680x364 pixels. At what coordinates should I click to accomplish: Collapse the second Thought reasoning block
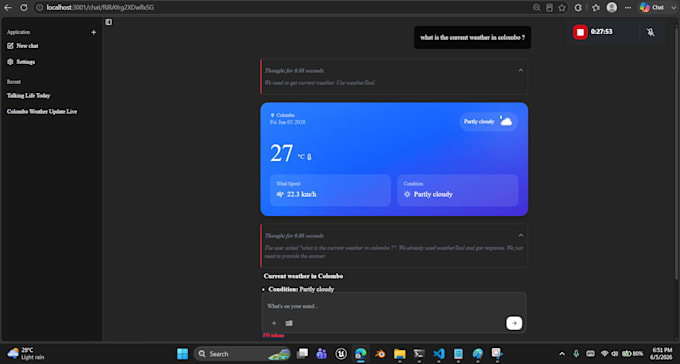click(521, 236)
